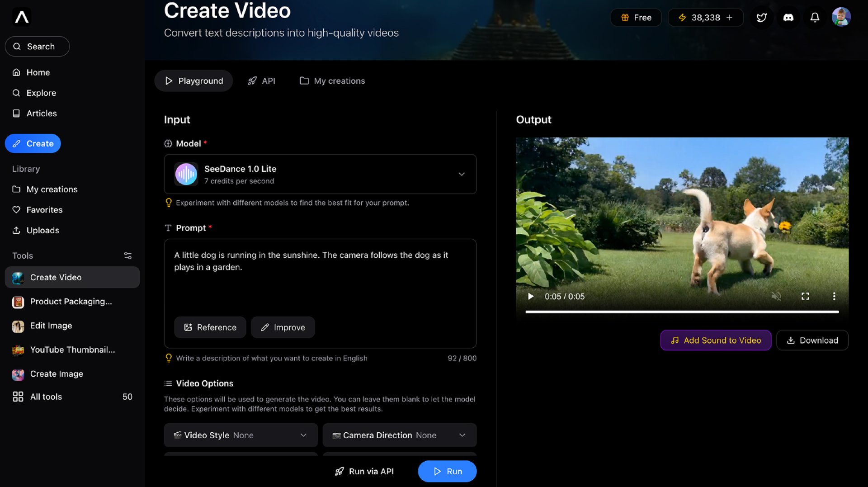Click Run via API

[x=364, y=471]
